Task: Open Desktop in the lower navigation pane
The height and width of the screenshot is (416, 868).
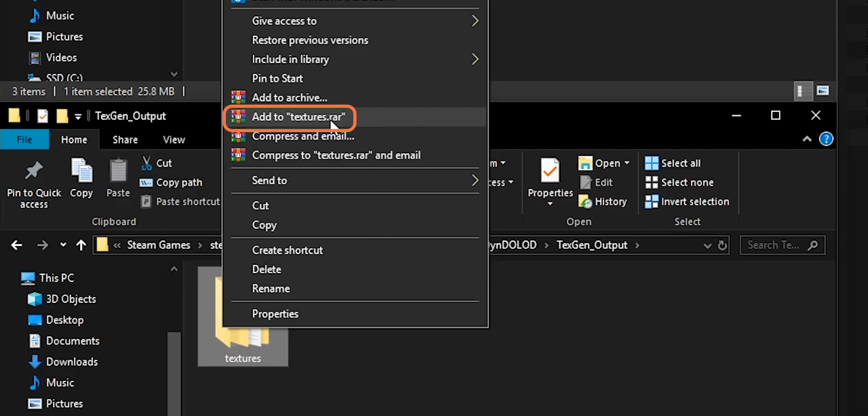Action: tap(56, 320)
